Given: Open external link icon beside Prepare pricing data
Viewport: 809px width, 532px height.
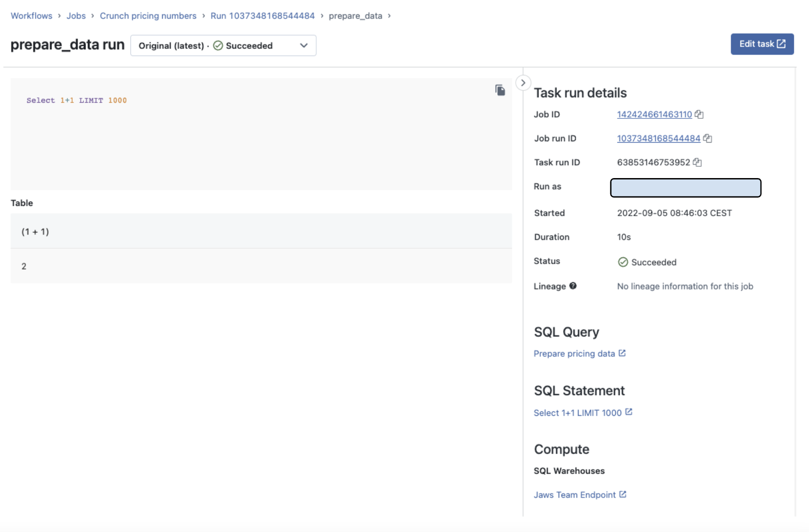Looking at the screenshot, I should click(x=622, y=353).
